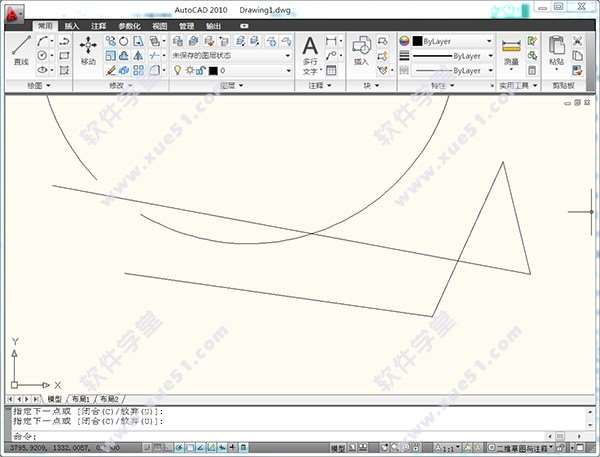Select the Line (直线) drawing tool
This screenshot has height=457, width=600.
[x=21, y=51]
